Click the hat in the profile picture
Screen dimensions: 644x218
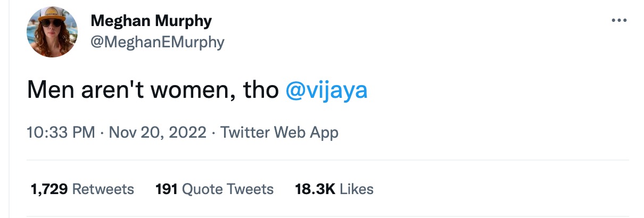click(x=51, y=14)
